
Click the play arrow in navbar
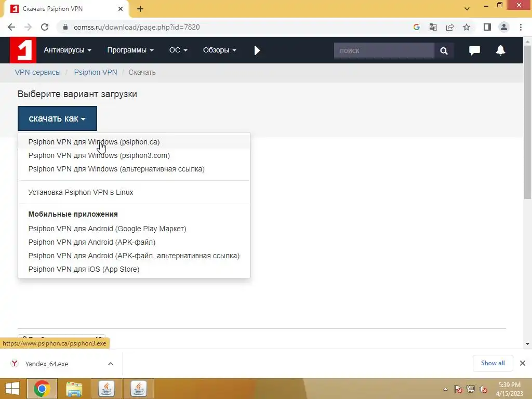click(x=257, y=50)
